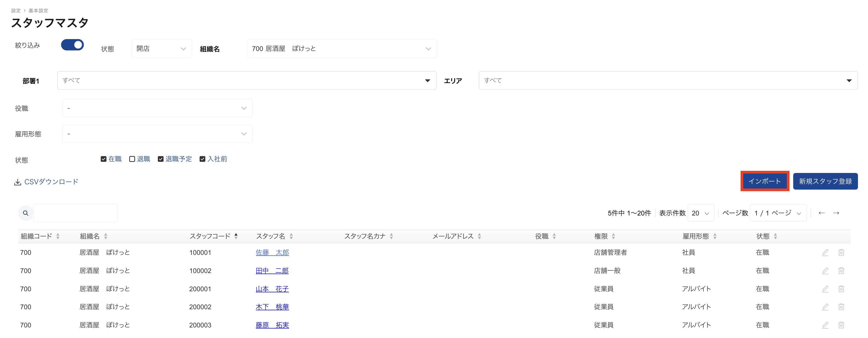Viewport: 868px width, 338px height.
Task: Open the 状態 dropdown showing 開店
Action: tap(162, 49)
